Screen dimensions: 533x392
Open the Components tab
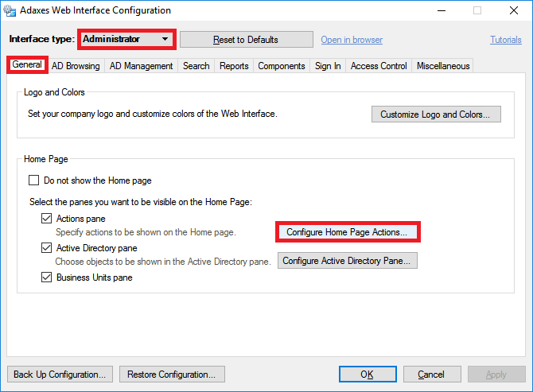click(x=282, y=66)
